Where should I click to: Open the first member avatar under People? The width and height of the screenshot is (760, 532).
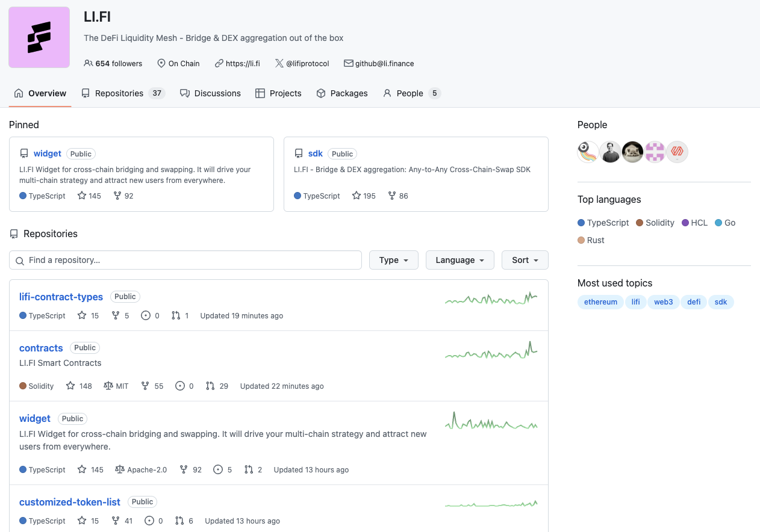(x=588, y=152)
